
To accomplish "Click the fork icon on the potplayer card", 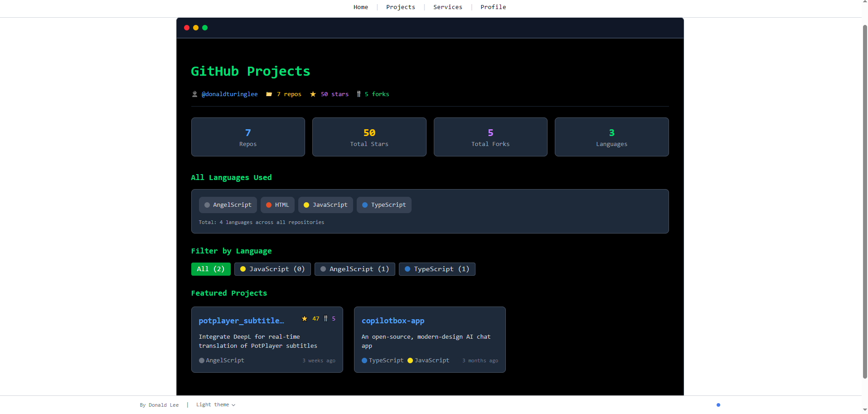I will pos(325,319).
